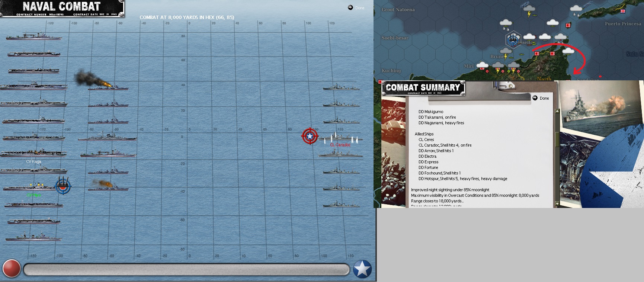Click Done in the Naval Combat window
The width and height of the screenshot is (644, 282).
pyautogui.click(x=356, y=7)
